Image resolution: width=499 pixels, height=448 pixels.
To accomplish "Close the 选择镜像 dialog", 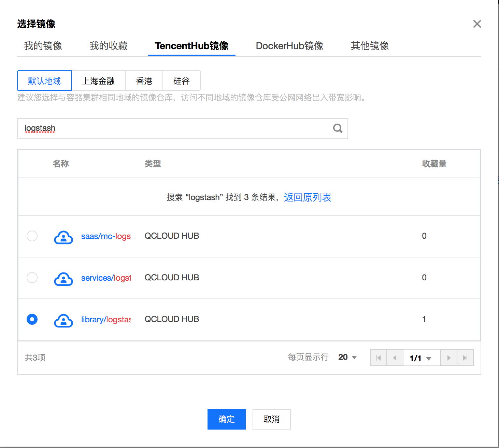I will 477,24.
